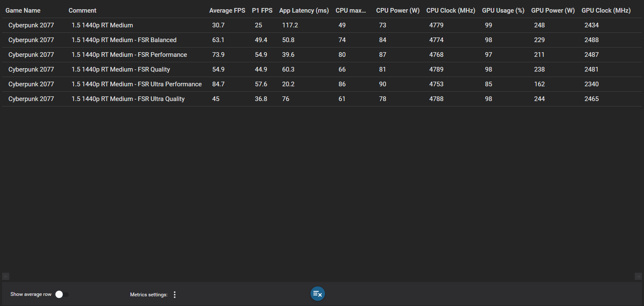Select row 'RT Medium - FSR Ultra Performance'

[322, 84]
